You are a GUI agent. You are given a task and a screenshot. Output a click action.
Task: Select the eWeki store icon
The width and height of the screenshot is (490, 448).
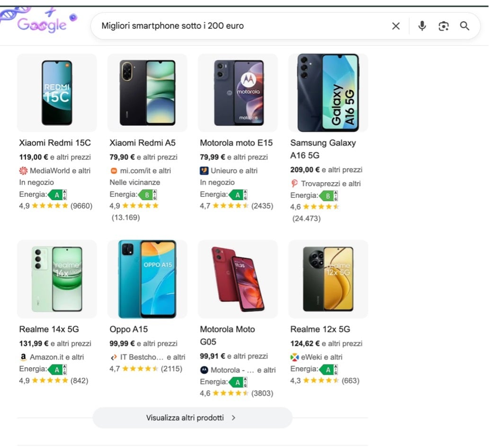coord(295,357)
